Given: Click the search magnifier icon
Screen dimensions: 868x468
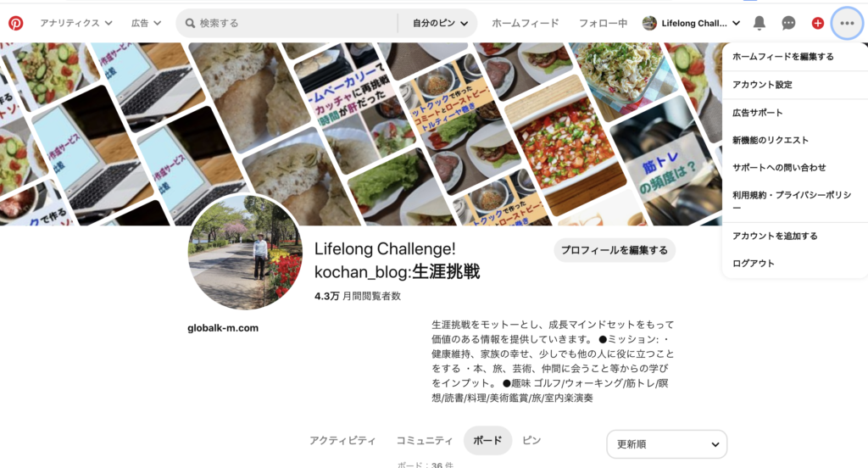Looking at the screenshot, I should 190,23.
